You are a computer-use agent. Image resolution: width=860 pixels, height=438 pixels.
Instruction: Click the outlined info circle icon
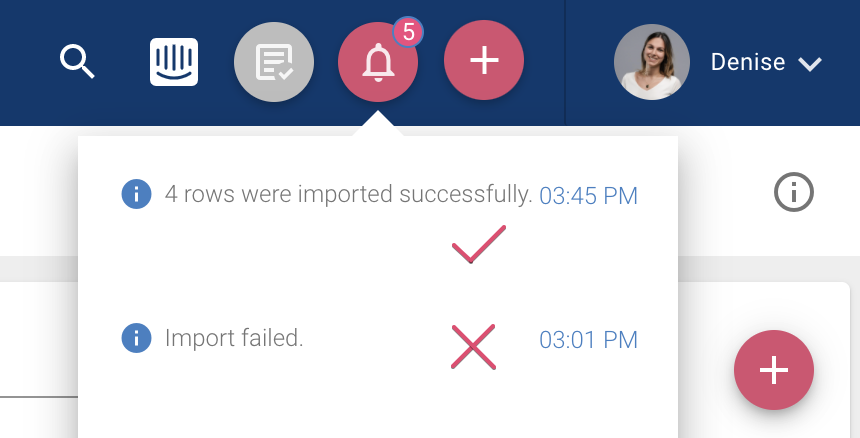pos(794,192)
